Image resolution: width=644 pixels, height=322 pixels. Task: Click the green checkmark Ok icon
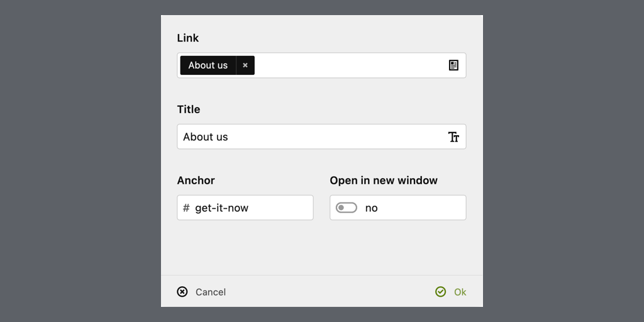pos(440,292)
